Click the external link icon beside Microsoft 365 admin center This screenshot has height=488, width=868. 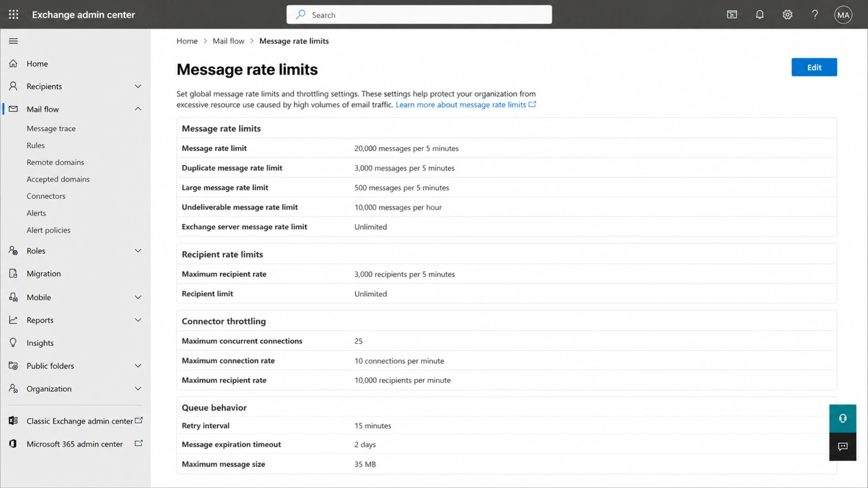coord(139,443)
